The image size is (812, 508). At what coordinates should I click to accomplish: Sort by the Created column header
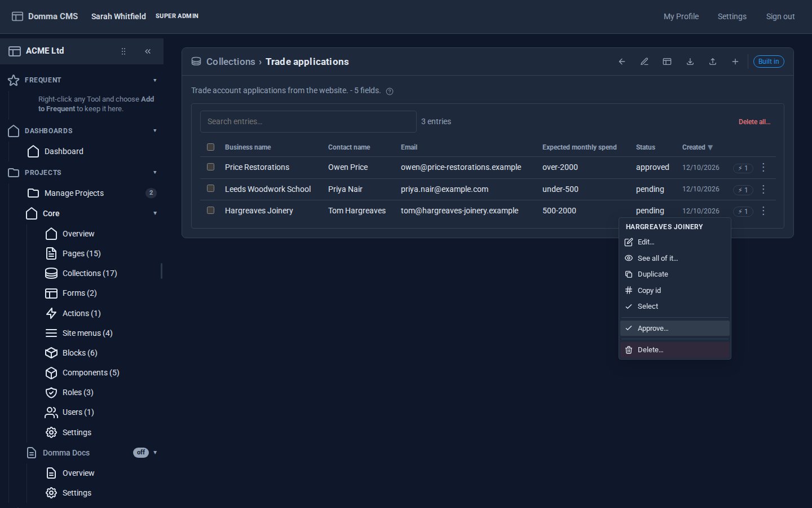(698, 147)
